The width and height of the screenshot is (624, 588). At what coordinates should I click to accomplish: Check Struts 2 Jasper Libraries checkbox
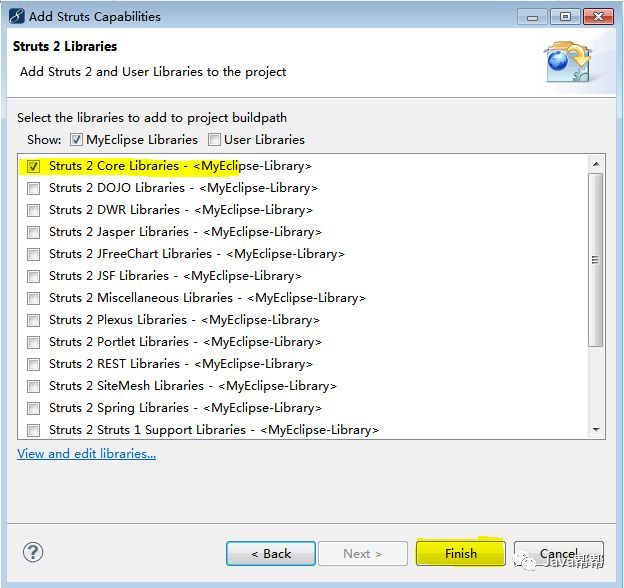click(33, 232)
